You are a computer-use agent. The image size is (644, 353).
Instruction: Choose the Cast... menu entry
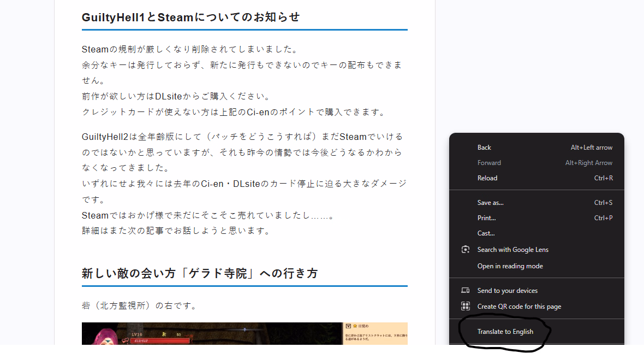pyautogui.click(x=486, y=233)
